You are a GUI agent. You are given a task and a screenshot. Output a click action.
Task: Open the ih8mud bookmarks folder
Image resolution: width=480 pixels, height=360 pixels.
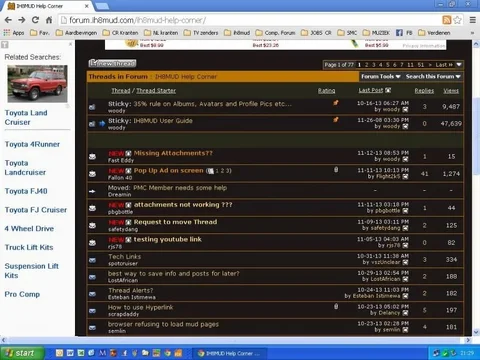point(237,33)
